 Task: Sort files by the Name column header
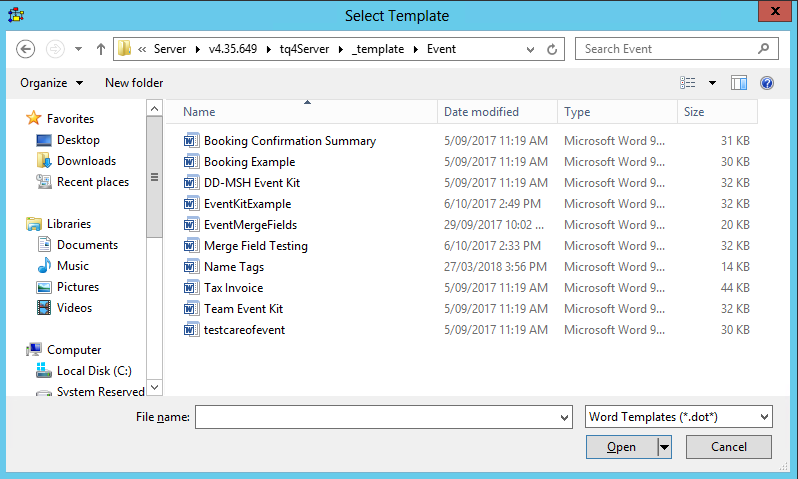(199, 112)
